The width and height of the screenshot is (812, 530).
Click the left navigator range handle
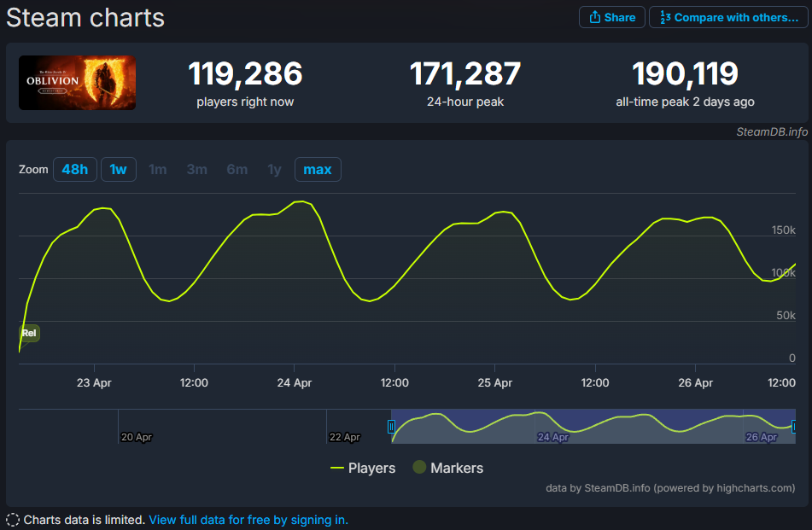pos(392,427)
